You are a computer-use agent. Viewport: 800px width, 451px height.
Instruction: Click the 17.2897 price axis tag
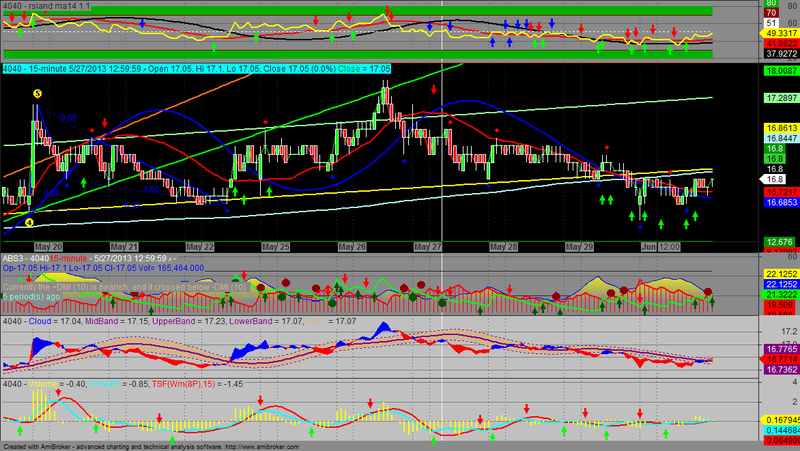(781, 98)
